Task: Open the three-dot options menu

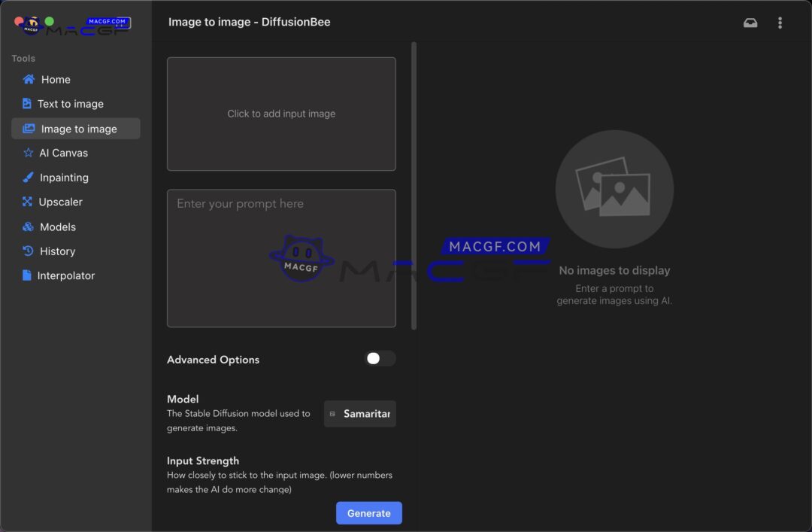Action: (x=780, y=23)
